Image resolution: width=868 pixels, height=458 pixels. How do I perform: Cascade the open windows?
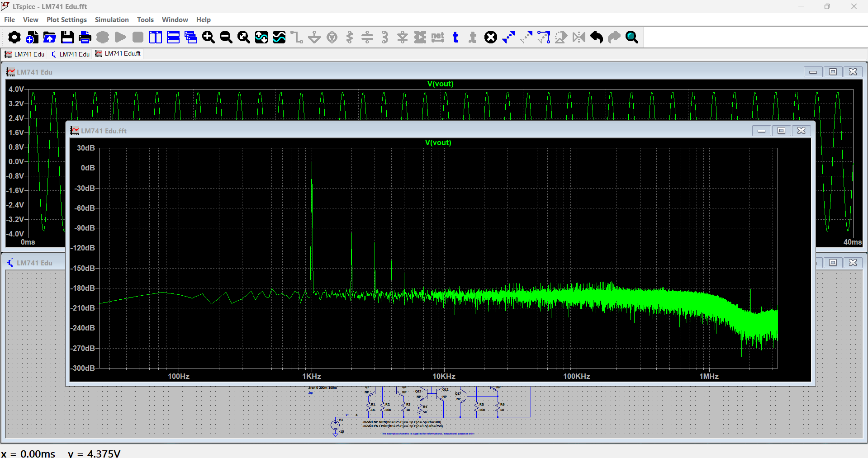(x=191, y=37)
